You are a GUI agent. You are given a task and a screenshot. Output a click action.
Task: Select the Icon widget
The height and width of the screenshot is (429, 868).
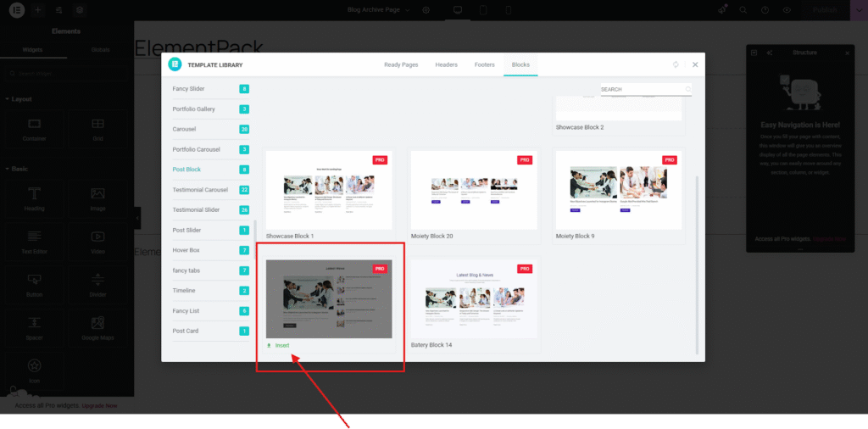coord(34,370)
